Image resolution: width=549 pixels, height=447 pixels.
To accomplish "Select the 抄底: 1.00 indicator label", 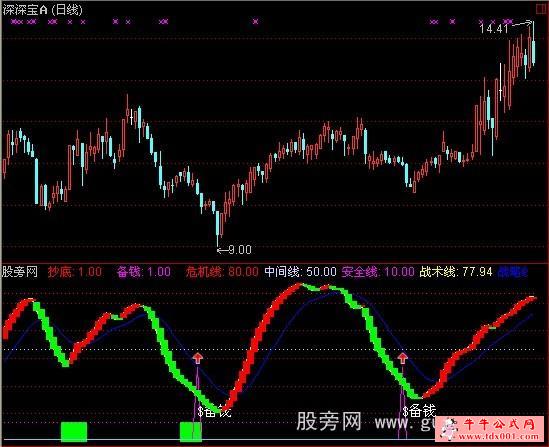I will (75, 272).
